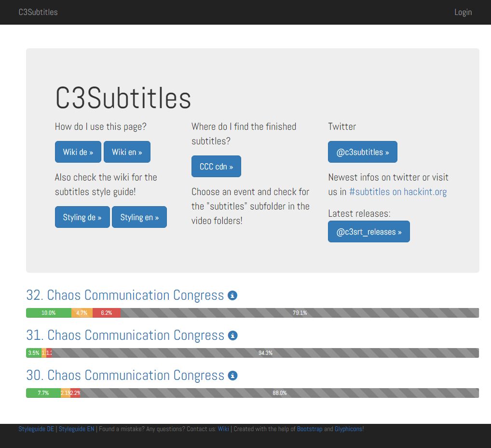Open 32. Chaos Communication Congress event
Image resolution: width=491 pixels, height=448 pixels.
click(x=125, y=295)
